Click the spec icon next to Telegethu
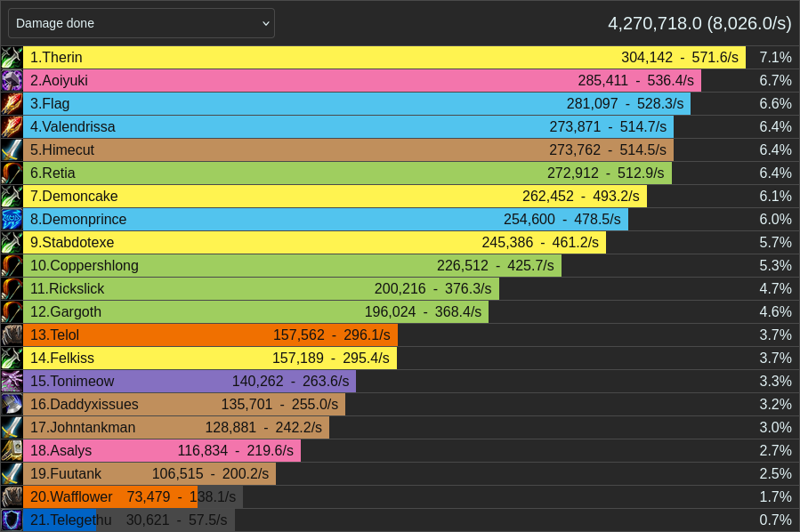Viewport: 800px width, 532px height. [x=12, y=520]
